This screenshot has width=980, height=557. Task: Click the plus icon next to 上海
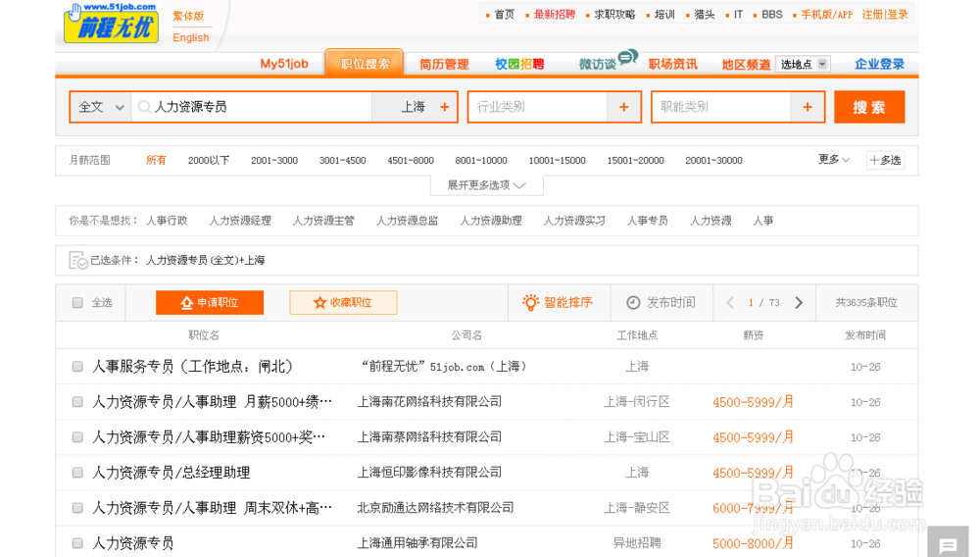(444, 107)
